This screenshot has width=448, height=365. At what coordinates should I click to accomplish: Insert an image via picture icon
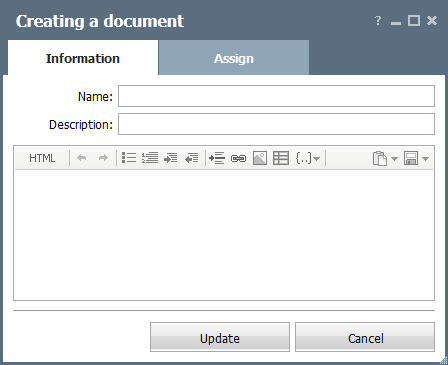(x=260, y=158)
